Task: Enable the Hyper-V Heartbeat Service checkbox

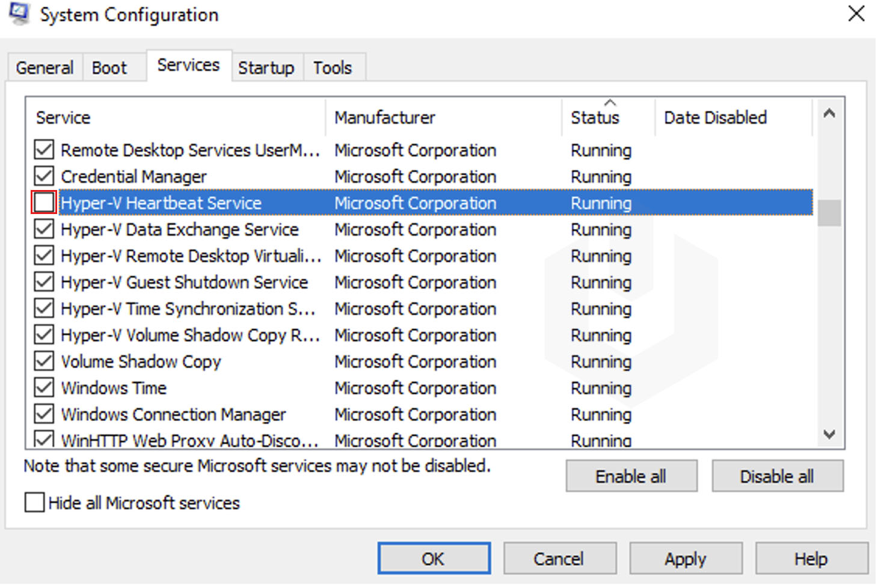Action: pyautogui.click(x=43, y=203)
